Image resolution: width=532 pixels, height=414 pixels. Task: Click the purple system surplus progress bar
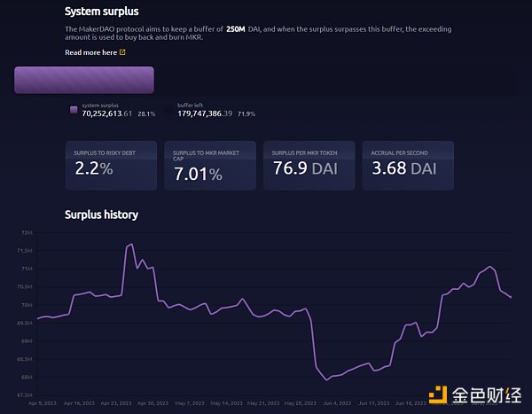84,80
